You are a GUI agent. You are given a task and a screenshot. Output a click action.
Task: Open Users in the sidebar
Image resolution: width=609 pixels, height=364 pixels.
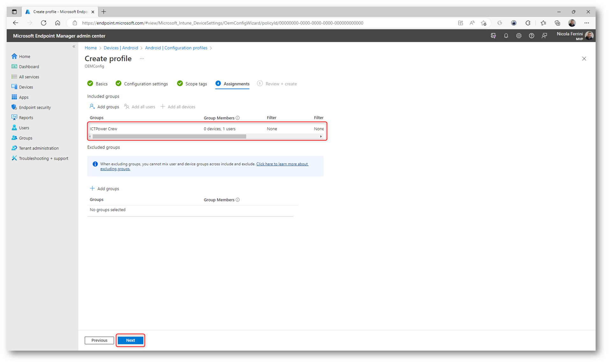click(20, 128)
